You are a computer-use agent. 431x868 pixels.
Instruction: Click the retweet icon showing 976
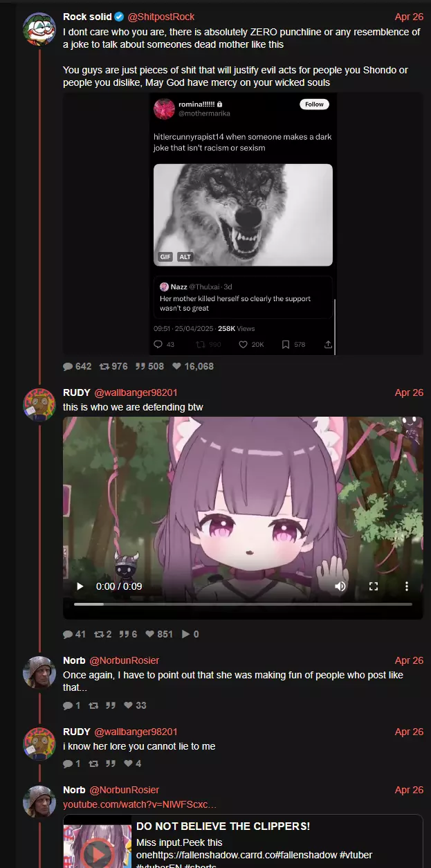tap(104, 366)
